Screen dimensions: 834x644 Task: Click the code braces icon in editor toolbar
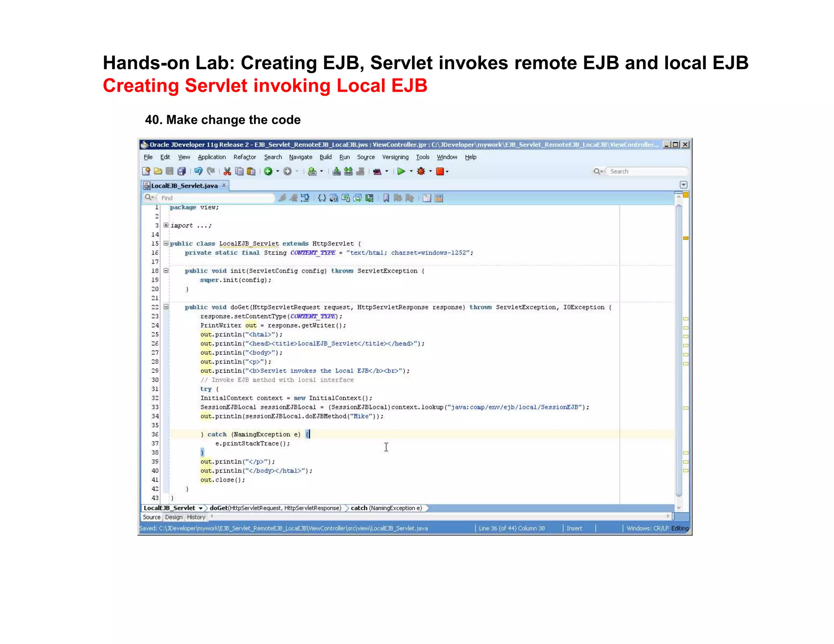tap(322, 198)
